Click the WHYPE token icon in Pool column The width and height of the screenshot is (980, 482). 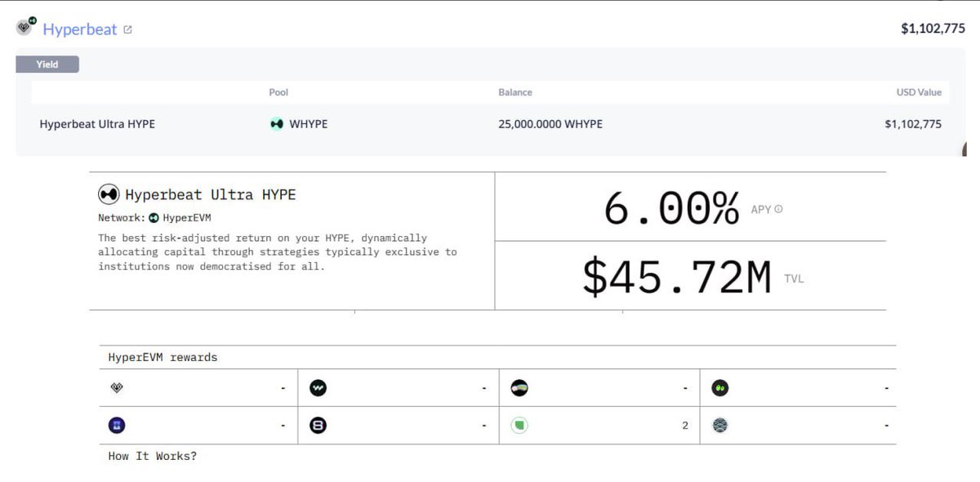277,124
